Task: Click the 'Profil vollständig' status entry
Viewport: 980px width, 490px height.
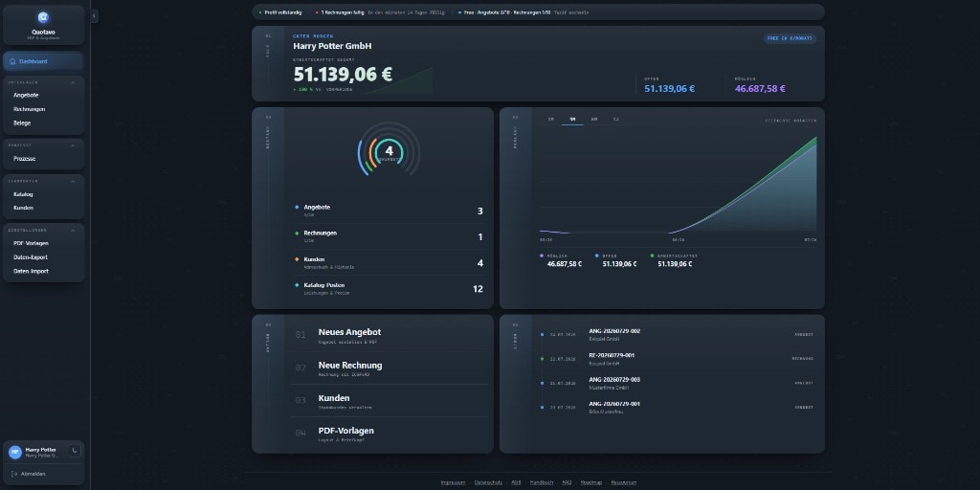Action: [278, 12]
